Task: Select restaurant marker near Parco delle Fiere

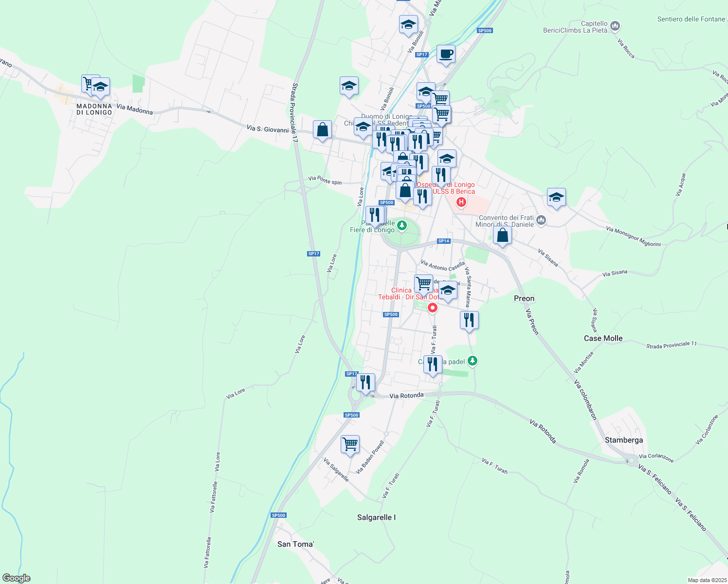Action: 375,215
